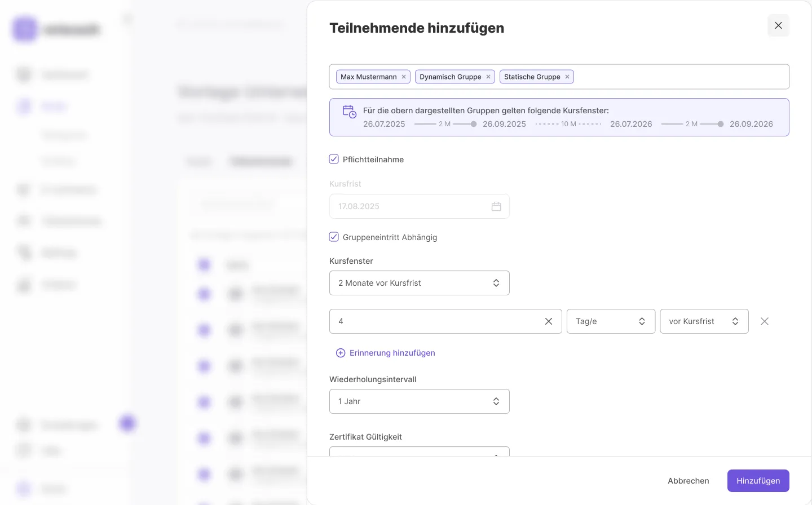
Task: Disable the Gruppeneintritt Abhängig checkbox
Action: pos(334,237)
